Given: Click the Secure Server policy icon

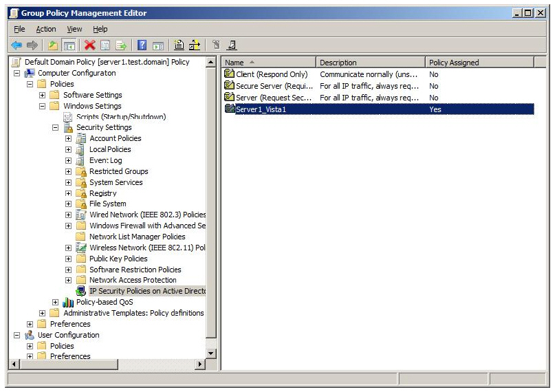Looking at the screenshot, I should [230, 85].
